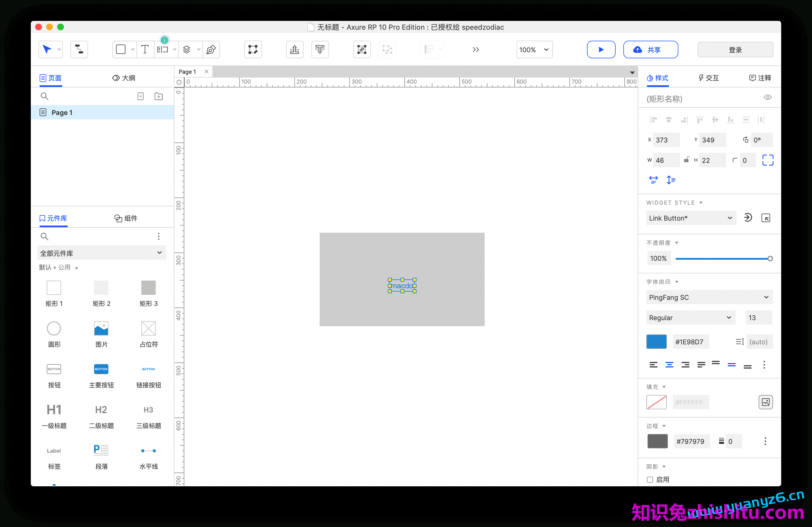Image resolution: width=812 pixels, height=527 pixels.
Task: Open border more options dots
Action: coord(765,441)
